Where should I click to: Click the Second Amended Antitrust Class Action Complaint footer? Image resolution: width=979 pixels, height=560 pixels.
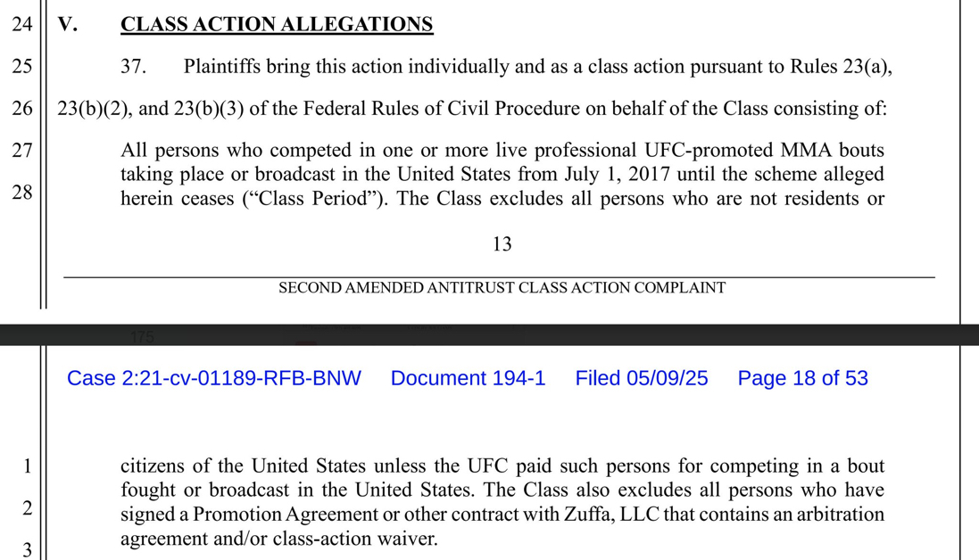point(502,288)
